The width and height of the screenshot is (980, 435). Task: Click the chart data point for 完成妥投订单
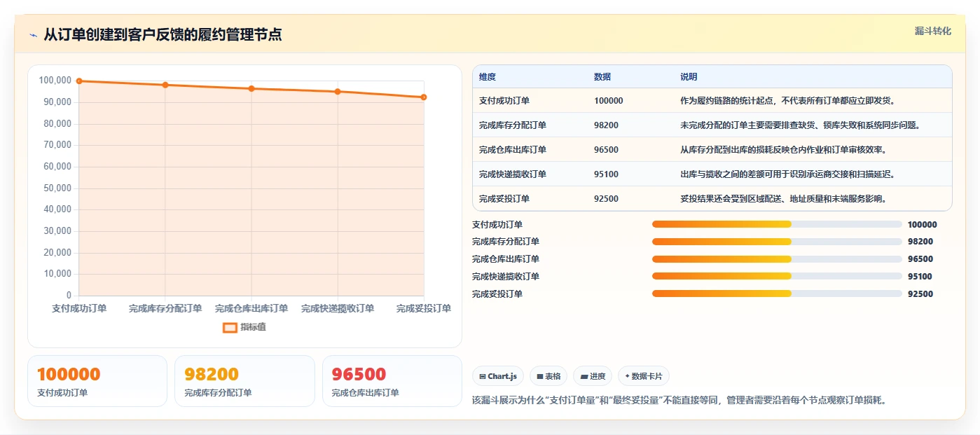coord(424,97)
